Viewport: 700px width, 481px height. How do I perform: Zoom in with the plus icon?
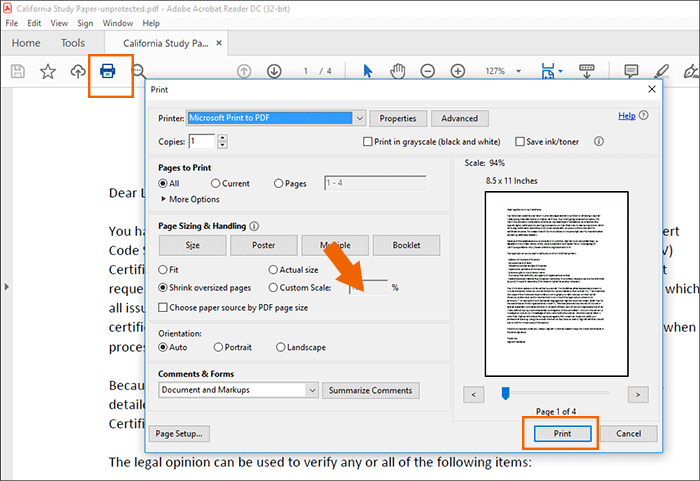458,71
